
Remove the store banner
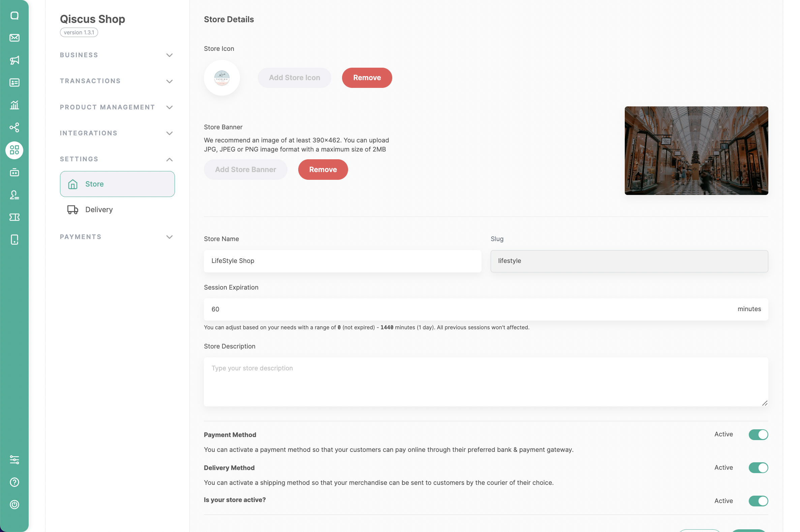322,170
